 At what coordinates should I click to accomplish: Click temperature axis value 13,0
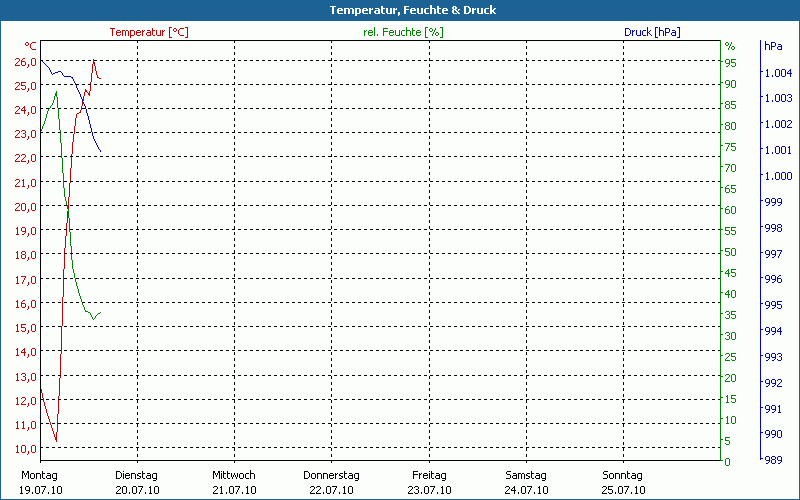point(26,376)
